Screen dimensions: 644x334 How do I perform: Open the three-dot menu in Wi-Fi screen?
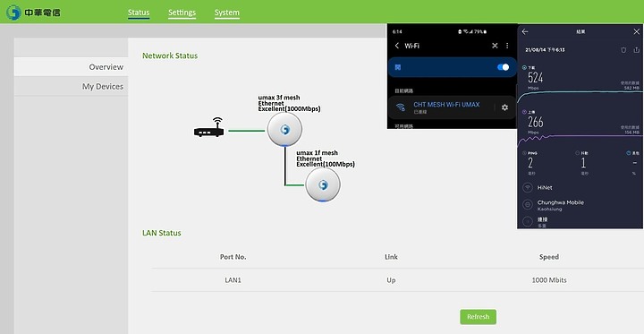click(x=507, y=46)
